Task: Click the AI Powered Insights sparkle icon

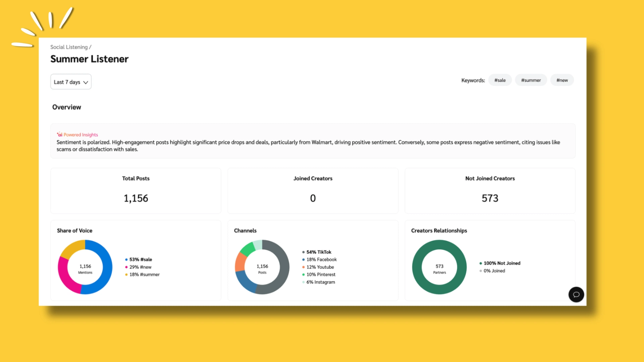Action: pyautogui.click(x=59, y=134)
